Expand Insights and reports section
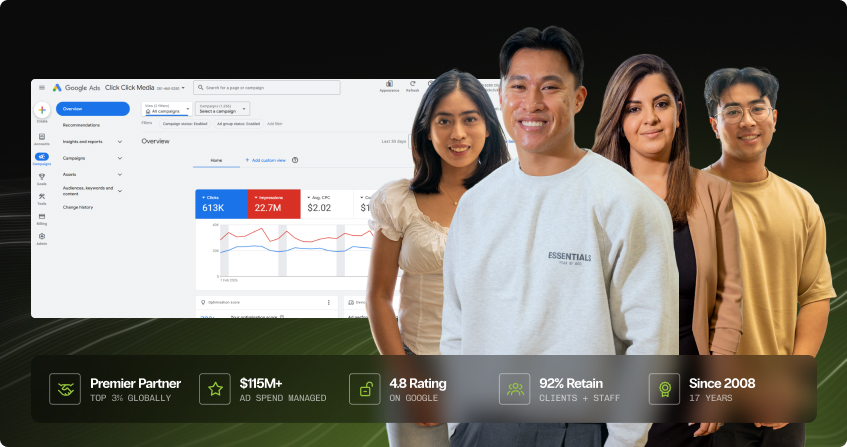This screenshot has height=447, width=847. tap(119, 142)
